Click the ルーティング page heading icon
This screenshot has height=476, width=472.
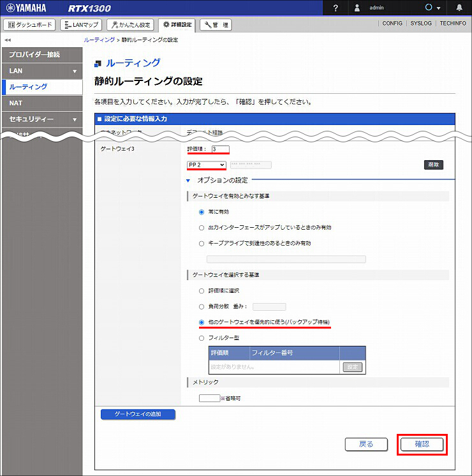coord(98,64)
